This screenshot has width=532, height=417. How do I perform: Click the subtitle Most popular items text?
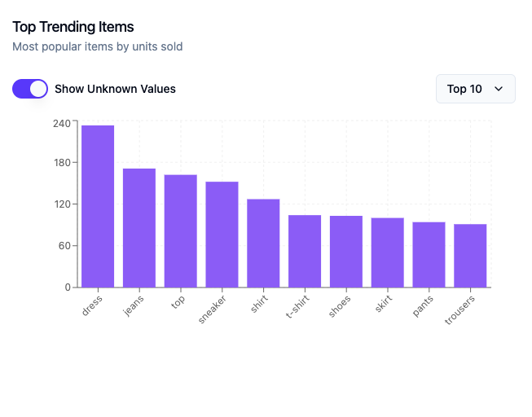[x=98, y=46]
